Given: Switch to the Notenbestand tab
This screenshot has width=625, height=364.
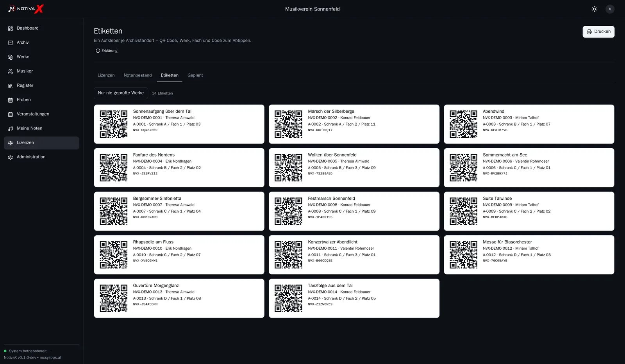Looking at the screenshot, I should click(x=137, y=75).
